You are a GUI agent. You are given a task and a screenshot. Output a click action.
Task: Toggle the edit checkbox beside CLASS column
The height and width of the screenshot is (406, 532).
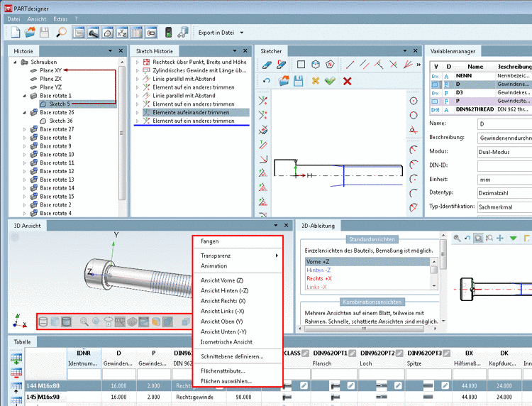pos(305,353)
